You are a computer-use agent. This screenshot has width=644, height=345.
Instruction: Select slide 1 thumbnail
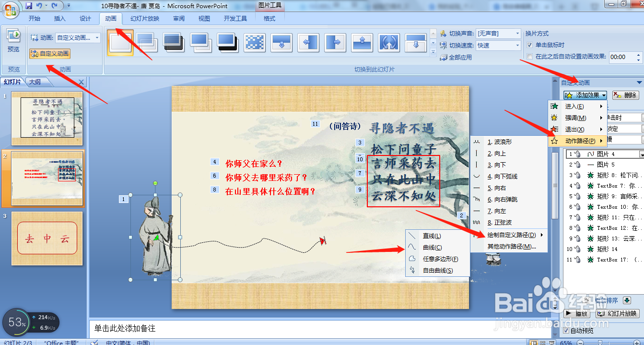47,119
